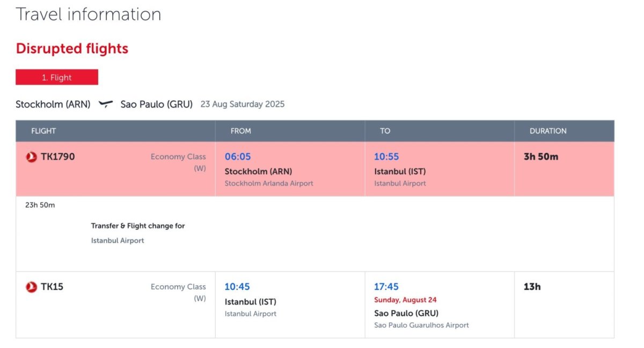Click the Turkish Airlines logo beside TK15
Image resolution: width=644 pixels, height=348 pixels.
(x=32, y=287)
